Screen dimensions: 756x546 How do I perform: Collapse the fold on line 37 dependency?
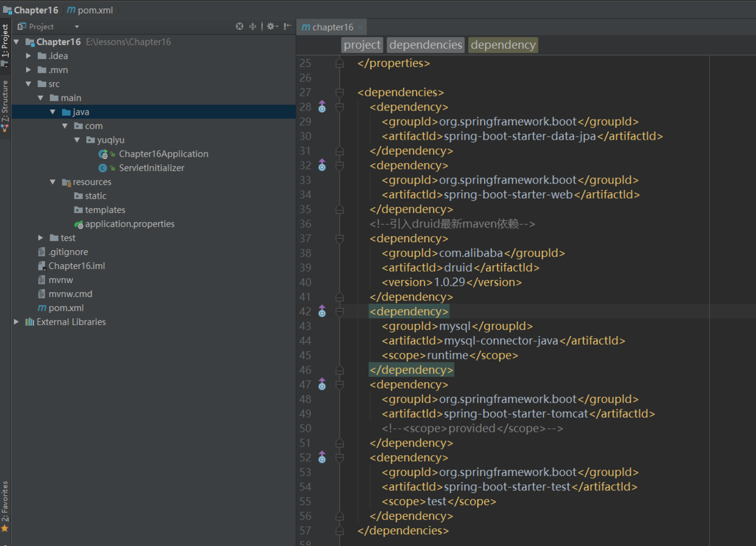[340, 239]
